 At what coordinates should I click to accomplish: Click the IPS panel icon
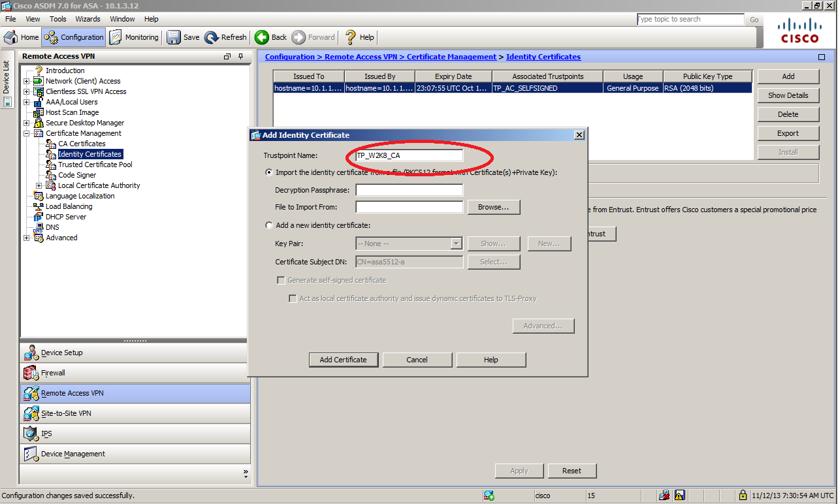pyautogui.click(x=31, y=433)
